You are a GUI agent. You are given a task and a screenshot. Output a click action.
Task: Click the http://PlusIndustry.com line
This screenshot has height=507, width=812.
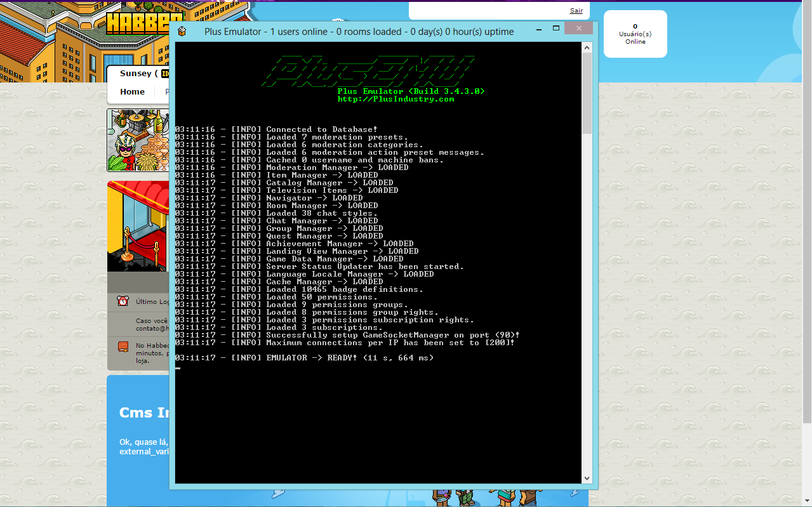point(396,99)
